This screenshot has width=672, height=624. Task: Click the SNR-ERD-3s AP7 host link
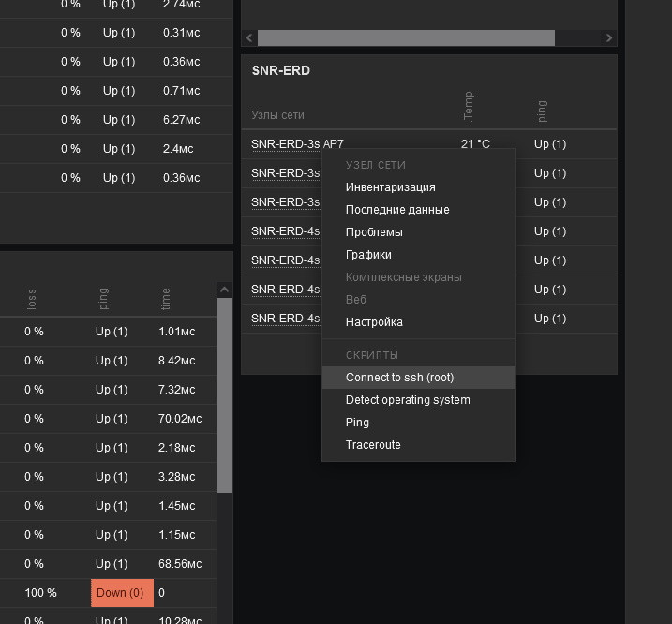pyautogui.click(x=297, y=144)
